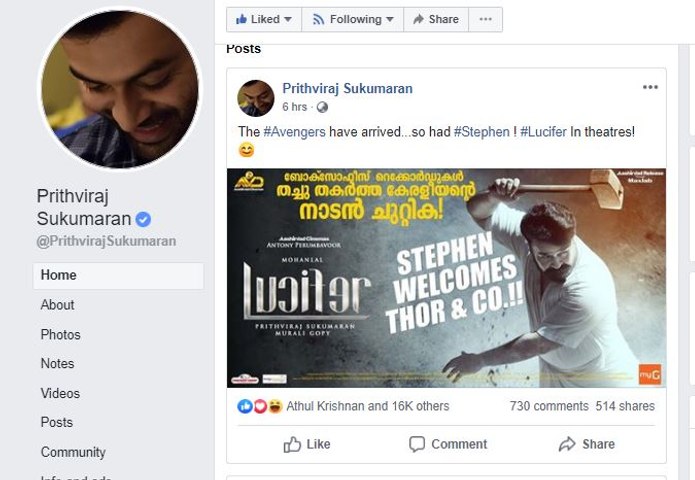Click the reaction emoji icons under the post

pos(259,406)
